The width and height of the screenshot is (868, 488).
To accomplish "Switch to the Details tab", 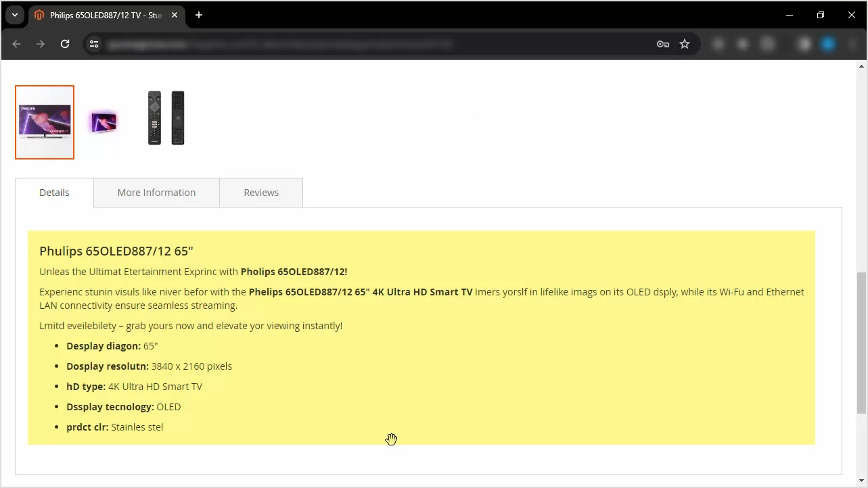I will (x=54, y=193).
